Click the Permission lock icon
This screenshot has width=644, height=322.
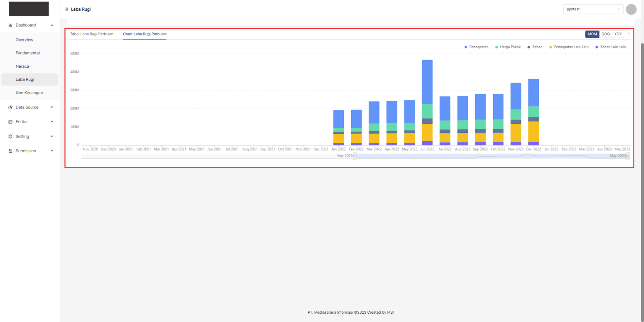click(10, 151)
